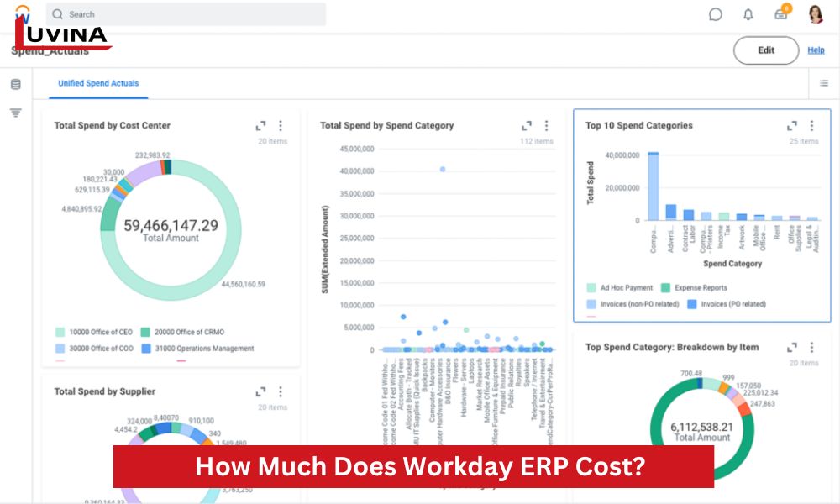Click into the Search field
Viewport: 840px width, 504px height.
pyautogui.click(x=185, y=14)
